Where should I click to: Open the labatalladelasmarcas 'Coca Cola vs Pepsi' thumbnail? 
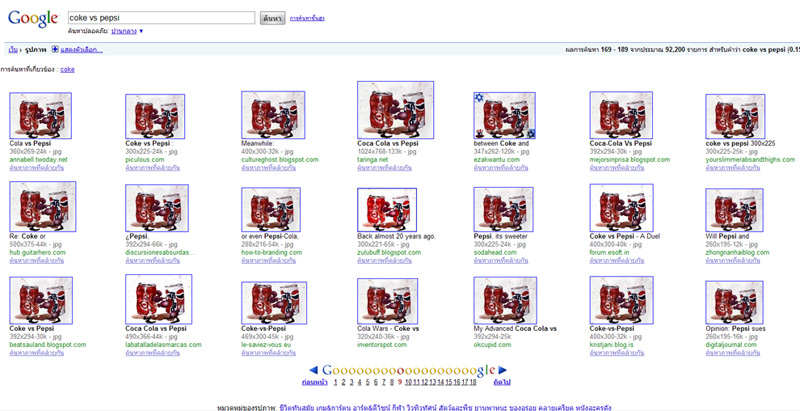159,299
